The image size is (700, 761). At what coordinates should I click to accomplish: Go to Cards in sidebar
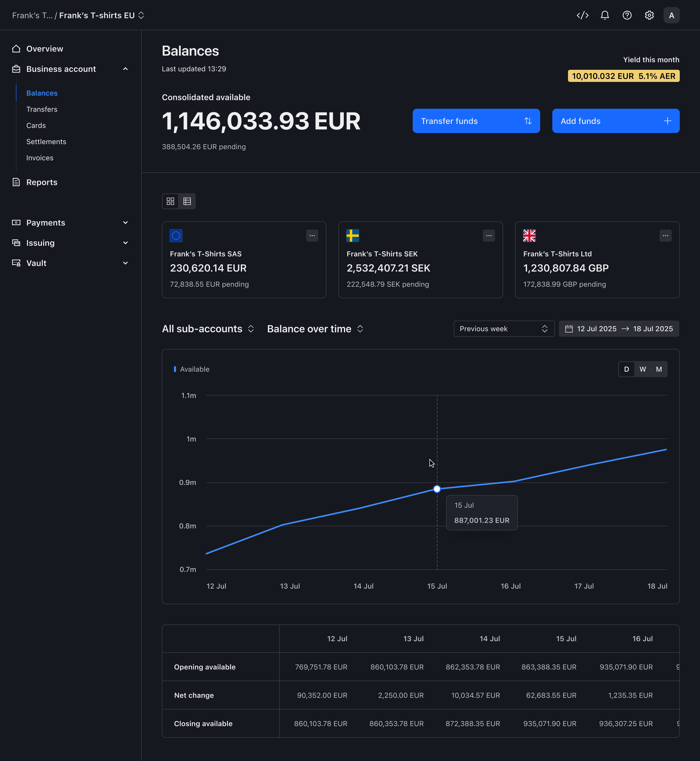tap(36, 125)
